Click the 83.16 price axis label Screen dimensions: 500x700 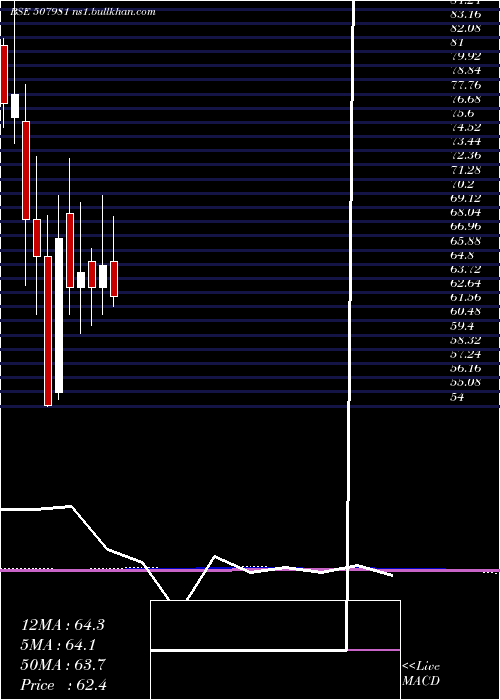point(466,14)
